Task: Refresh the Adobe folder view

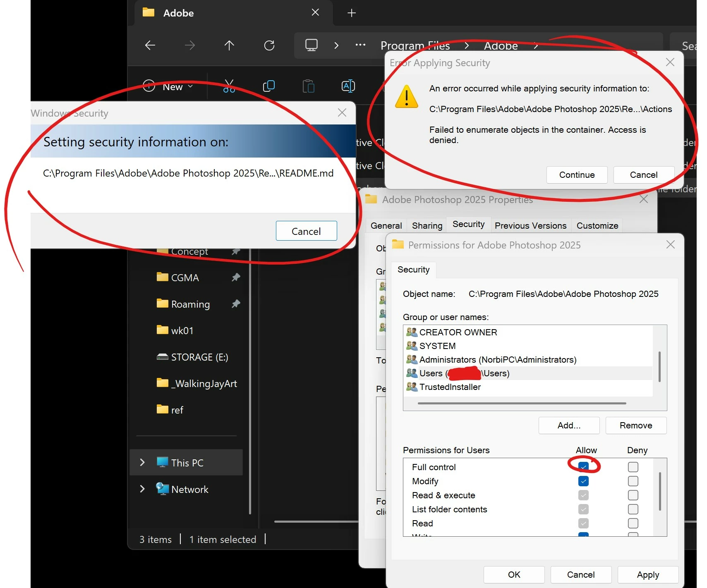Action: coord(269,45)
